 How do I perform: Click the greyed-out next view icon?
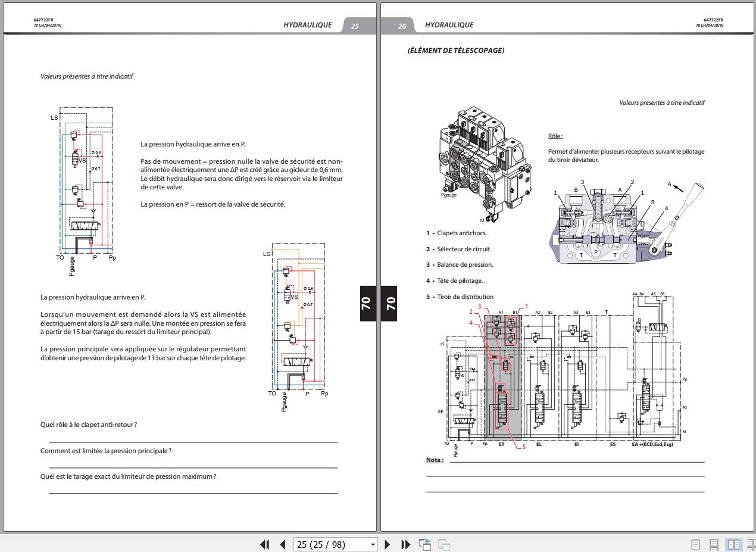coord(443,544)
